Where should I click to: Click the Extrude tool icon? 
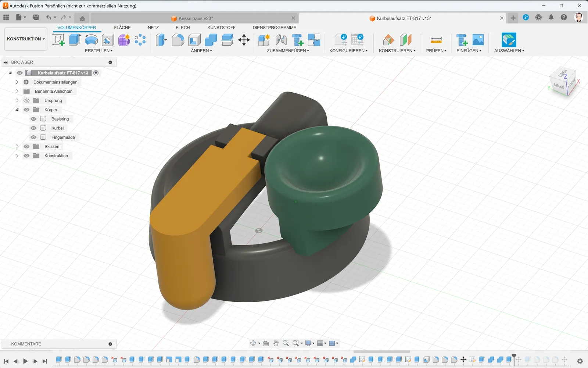75,40
